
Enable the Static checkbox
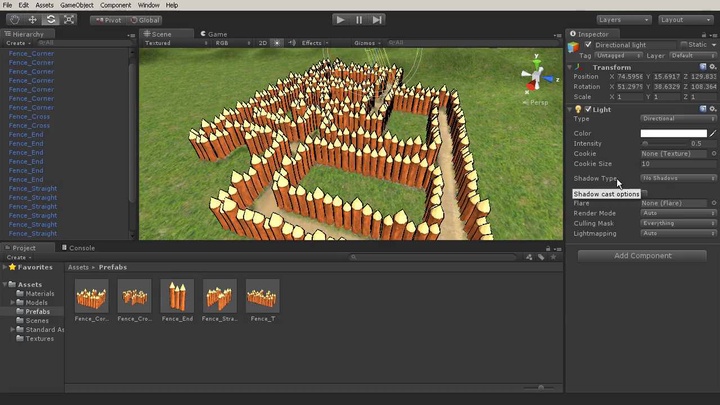(x=684, y=45)
